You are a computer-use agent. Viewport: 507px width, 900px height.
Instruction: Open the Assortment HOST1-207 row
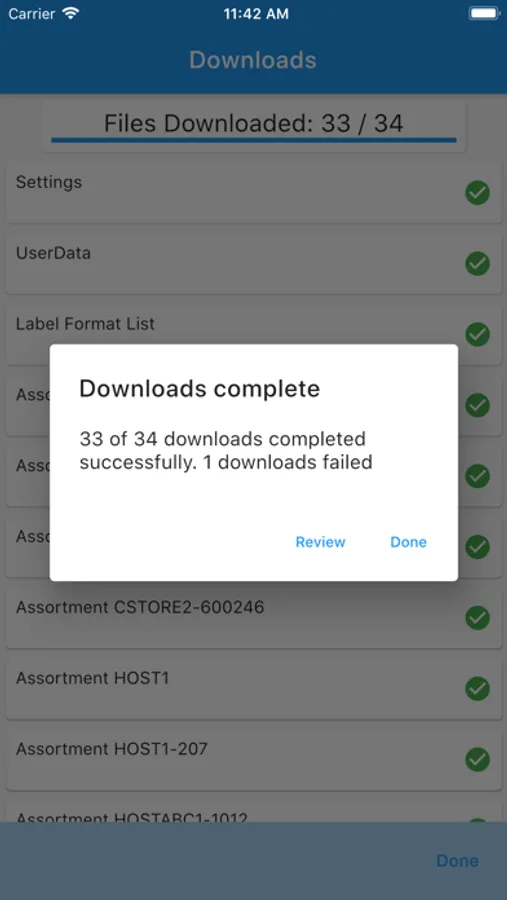(x=254, y=759)
